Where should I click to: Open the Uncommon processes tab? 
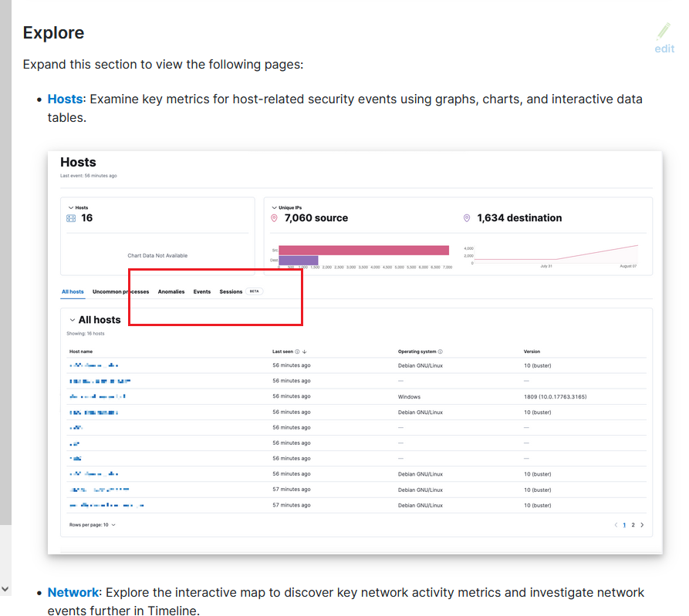[x=120, y=291]
